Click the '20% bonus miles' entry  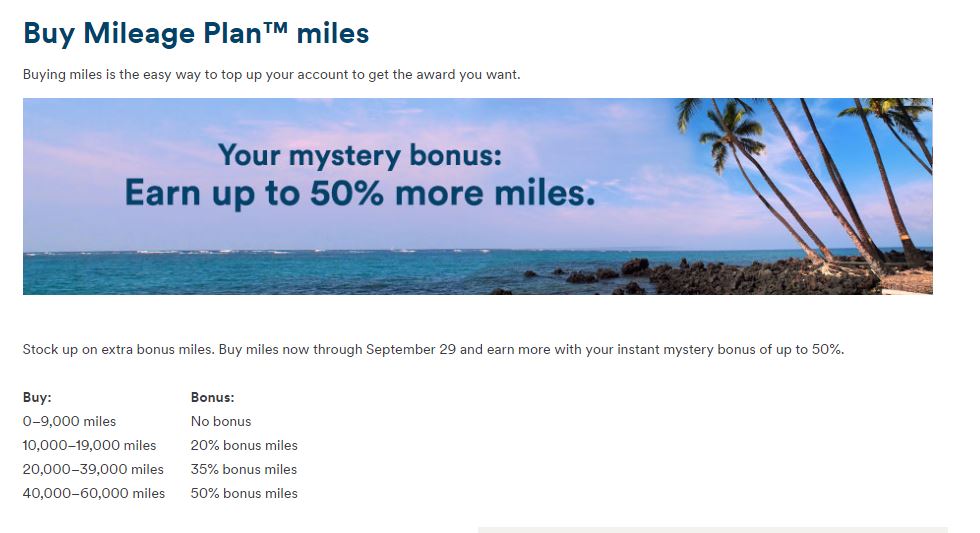pyautogui.click(x=244, y=445)
